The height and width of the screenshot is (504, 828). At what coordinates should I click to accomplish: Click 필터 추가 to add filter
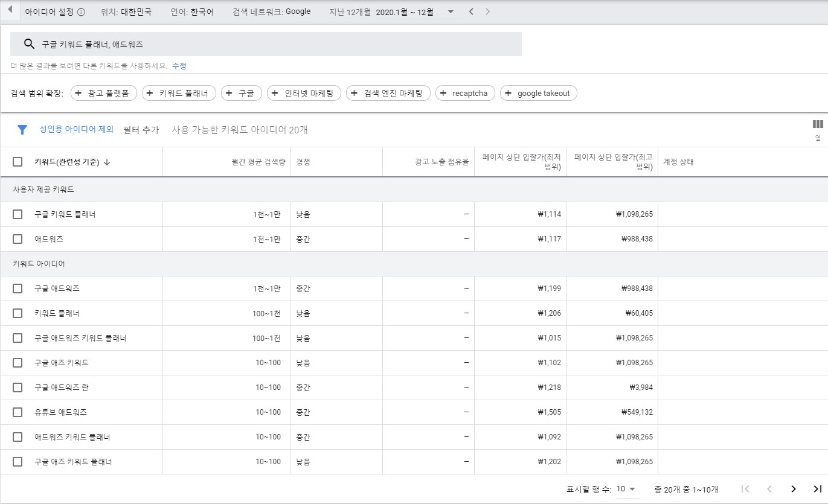(x=141, y=130)
